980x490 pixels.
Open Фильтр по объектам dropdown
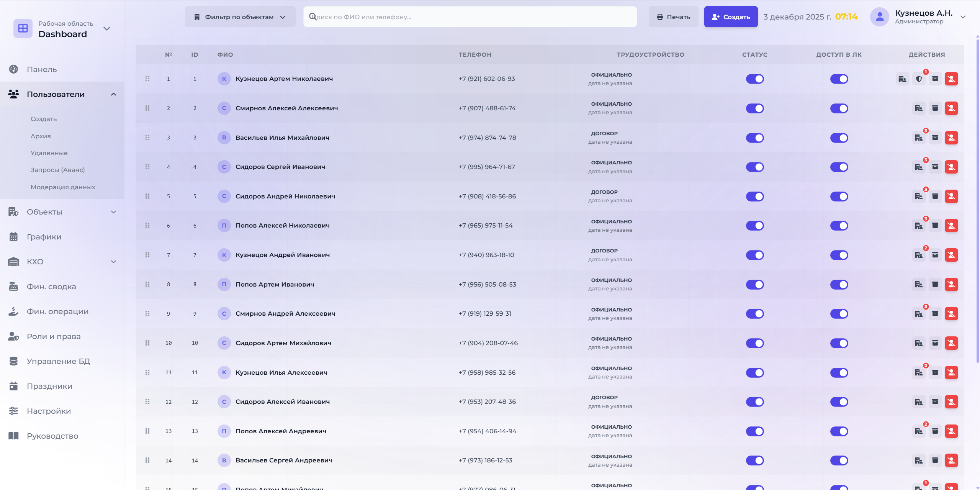(x=240, y=17)
